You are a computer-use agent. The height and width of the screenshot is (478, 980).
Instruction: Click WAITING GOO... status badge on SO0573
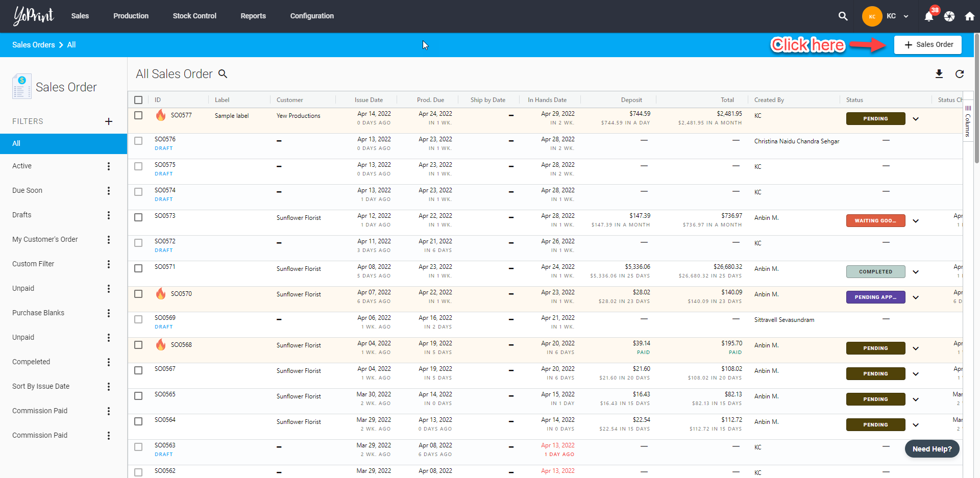coord(876,221)
